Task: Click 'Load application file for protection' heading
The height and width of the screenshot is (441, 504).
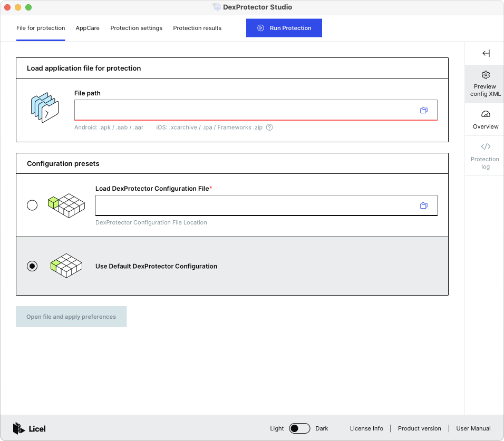Action: pyautogui.click(x=84, y=68)
